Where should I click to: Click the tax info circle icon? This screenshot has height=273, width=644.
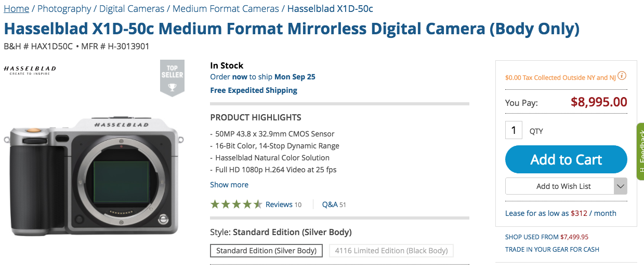tap(622, 76)
